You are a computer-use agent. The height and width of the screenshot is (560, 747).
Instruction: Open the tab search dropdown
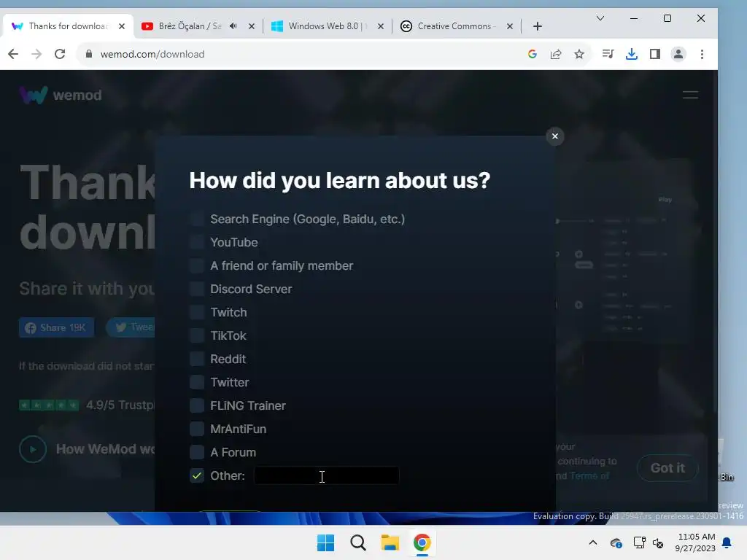pyautogui.click(x=600, y=18)
